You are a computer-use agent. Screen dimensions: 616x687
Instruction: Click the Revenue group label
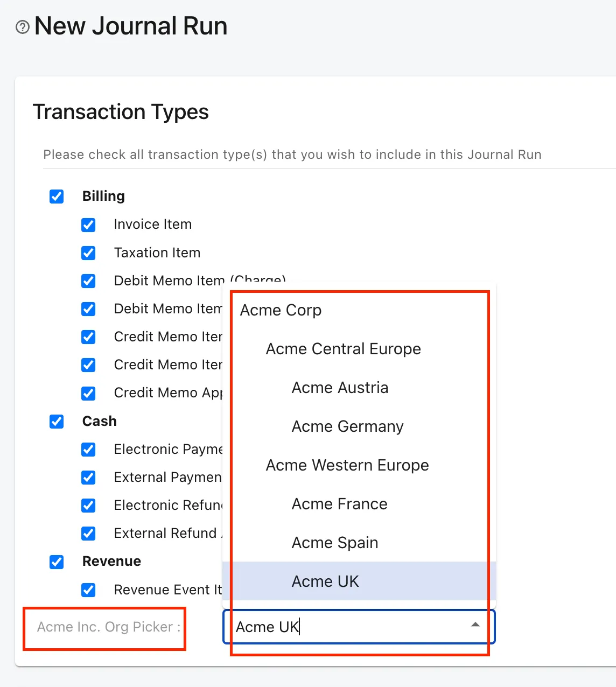tap(111, 561)
